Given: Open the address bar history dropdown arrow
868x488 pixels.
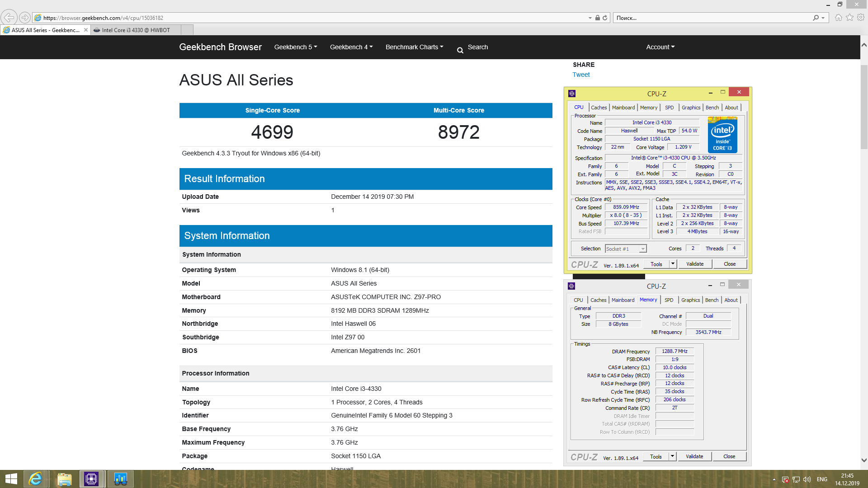Looking at the screenshot, I should [x=590, y=18].
